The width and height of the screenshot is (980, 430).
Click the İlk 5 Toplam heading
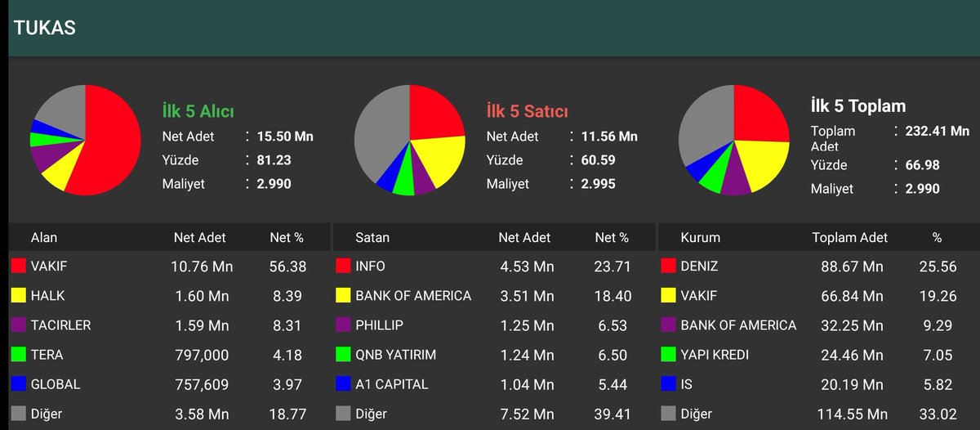coord(858,106)
